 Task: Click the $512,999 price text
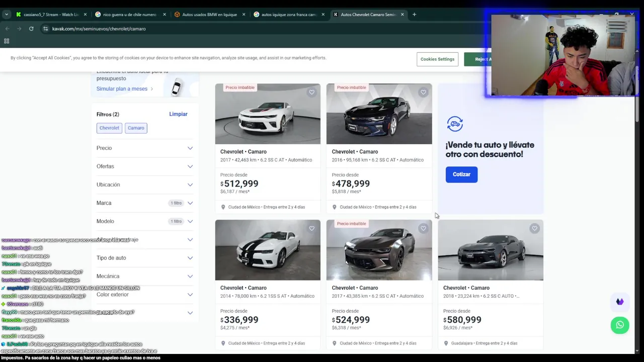click(x=239, y=184)
